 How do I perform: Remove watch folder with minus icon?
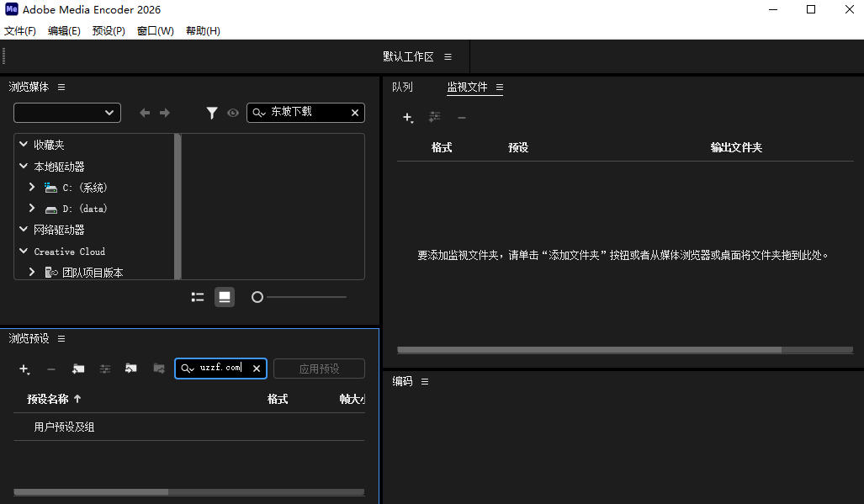coord(462,117)
